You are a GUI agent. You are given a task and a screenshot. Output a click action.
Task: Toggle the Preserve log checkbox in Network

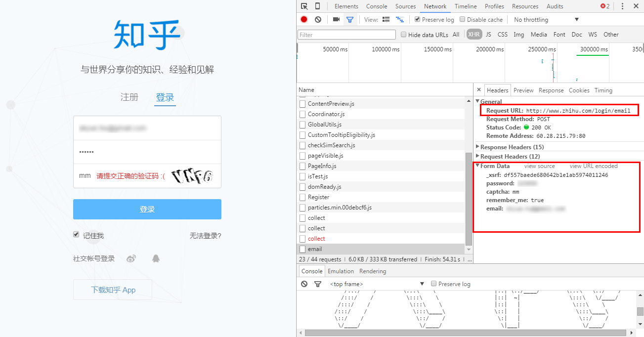(x=418, y=19)
